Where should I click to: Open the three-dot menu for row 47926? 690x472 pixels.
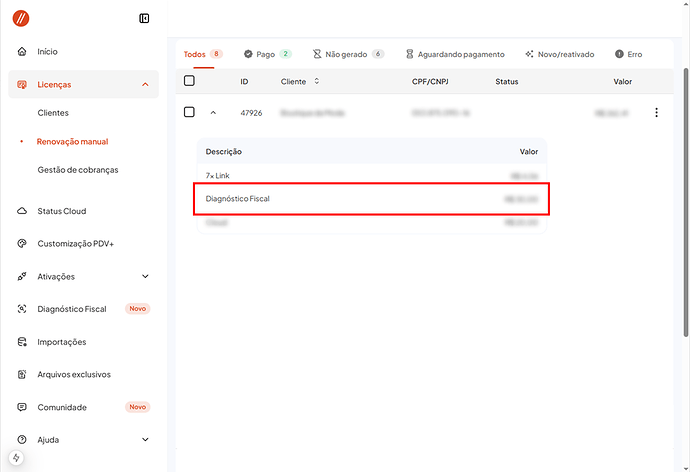click(x=656, y=113)
